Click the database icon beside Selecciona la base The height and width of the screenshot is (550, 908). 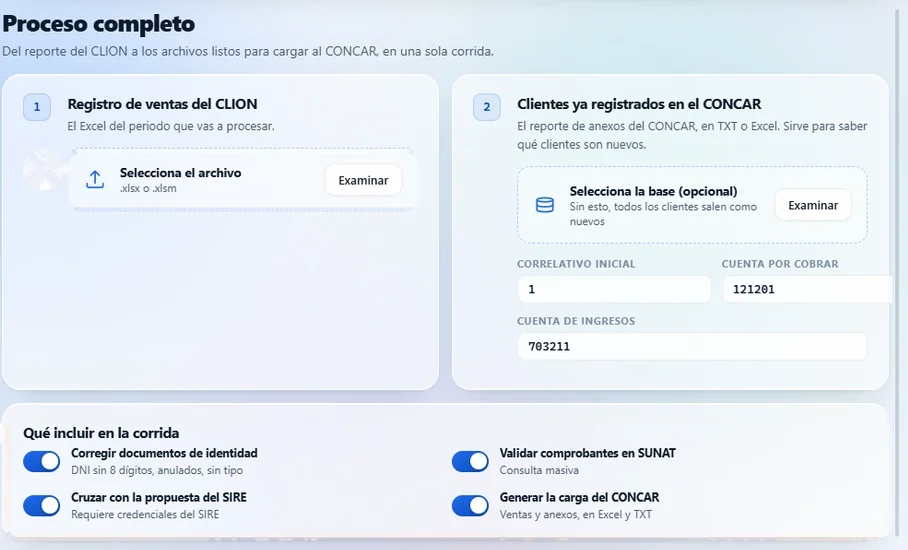(x=544, y=205)
